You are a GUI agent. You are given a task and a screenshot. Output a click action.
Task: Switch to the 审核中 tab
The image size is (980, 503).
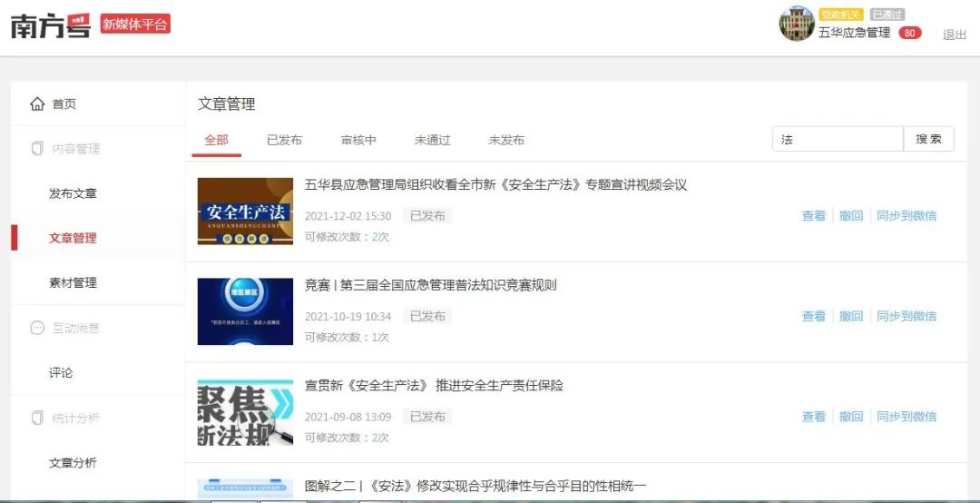pos(358,140)
